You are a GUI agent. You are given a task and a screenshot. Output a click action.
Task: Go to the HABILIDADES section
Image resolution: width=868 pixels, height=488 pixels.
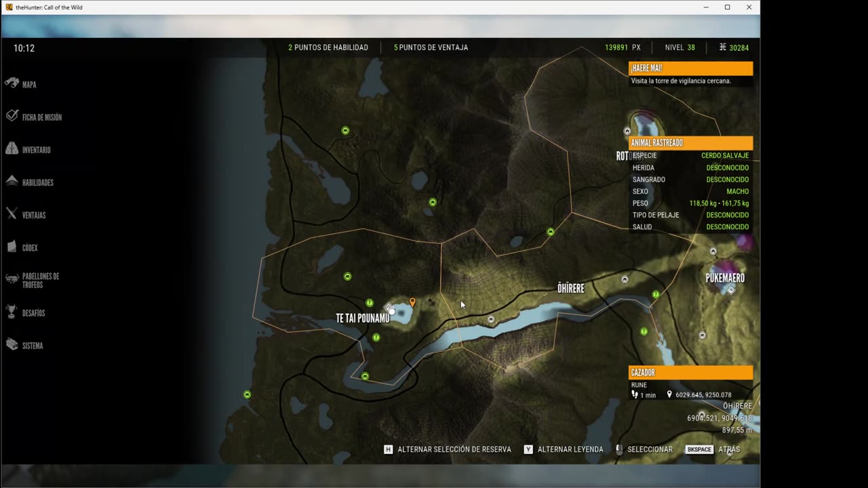tap(30, 182)
